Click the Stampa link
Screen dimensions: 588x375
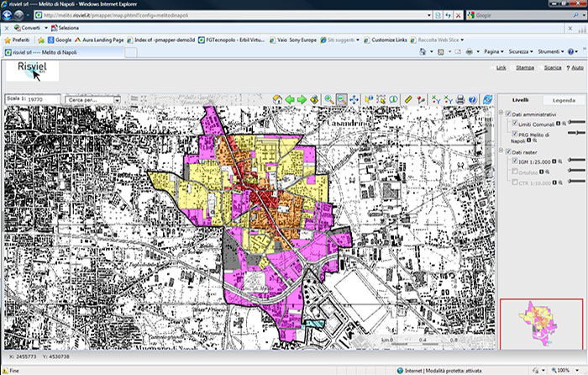(524, 66)
